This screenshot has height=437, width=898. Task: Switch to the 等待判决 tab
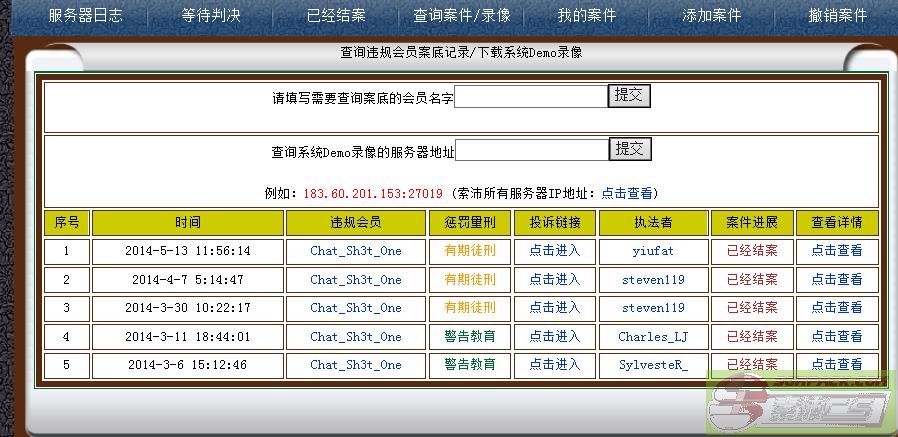211,16
